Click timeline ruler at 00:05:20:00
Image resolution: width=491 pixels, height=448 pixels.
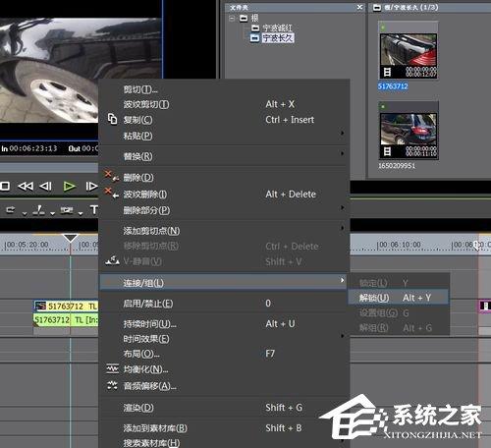(x=27, y=245)
